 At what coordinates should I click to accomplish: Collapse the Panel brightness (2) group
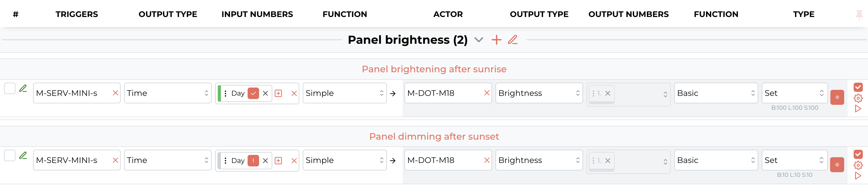(x=479, y=40)
